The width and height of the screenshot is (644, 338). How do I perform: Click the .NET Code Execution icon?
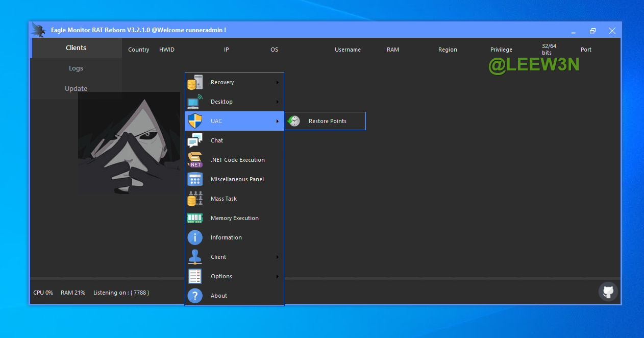195,160
